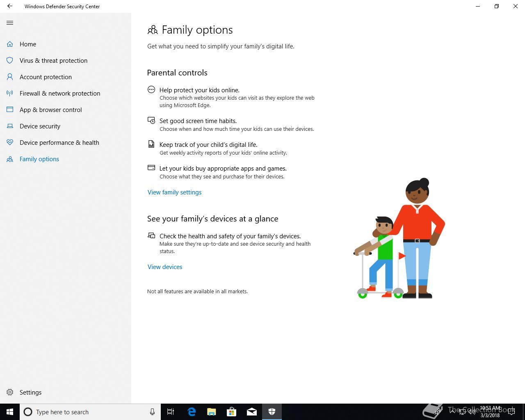Image resolution: width=525 pixels, height=420 pixels.
Task: Click the Device security laptop icon
Action: click(x=10, y=126)
